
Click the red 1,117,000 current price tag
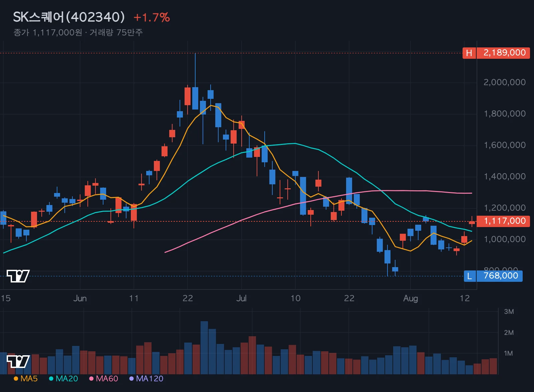click(503, 221)
